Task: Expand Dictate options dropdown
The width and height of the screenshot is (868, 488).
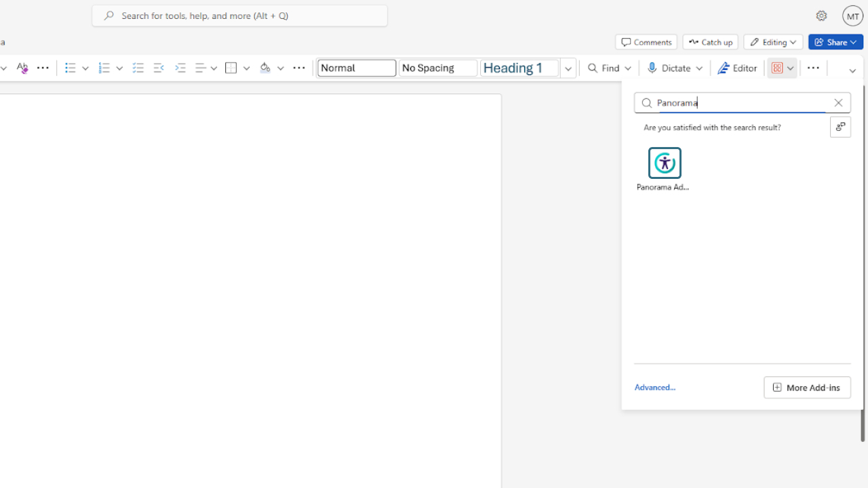Action: (x=699, y=68)
